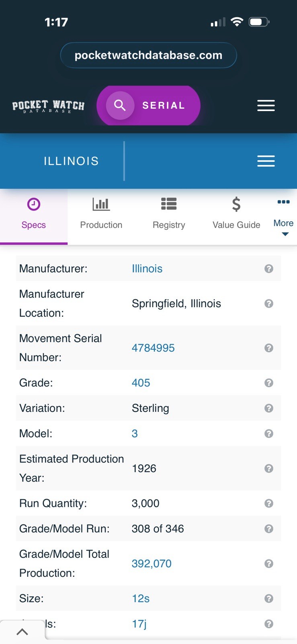This screenshot has height=644, width=297.
Task: Switch to the Production tab
Action: coord(101,214)
